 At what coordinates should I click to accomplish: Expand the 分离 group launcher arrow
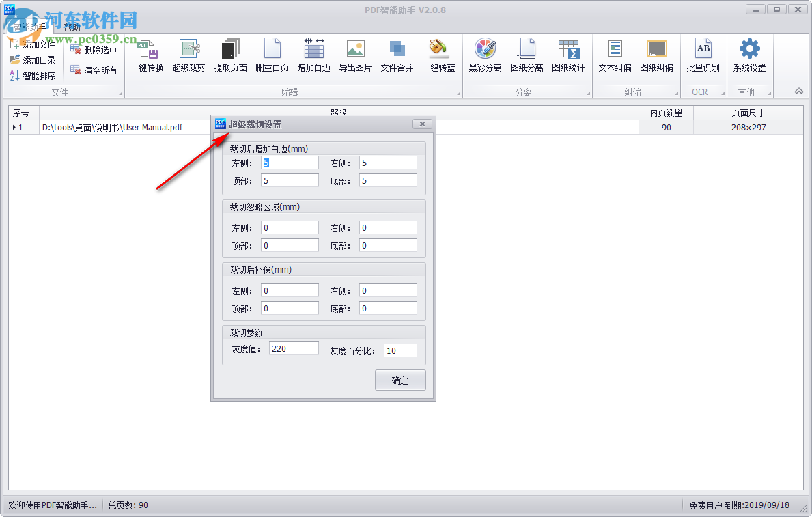(588, 94)
